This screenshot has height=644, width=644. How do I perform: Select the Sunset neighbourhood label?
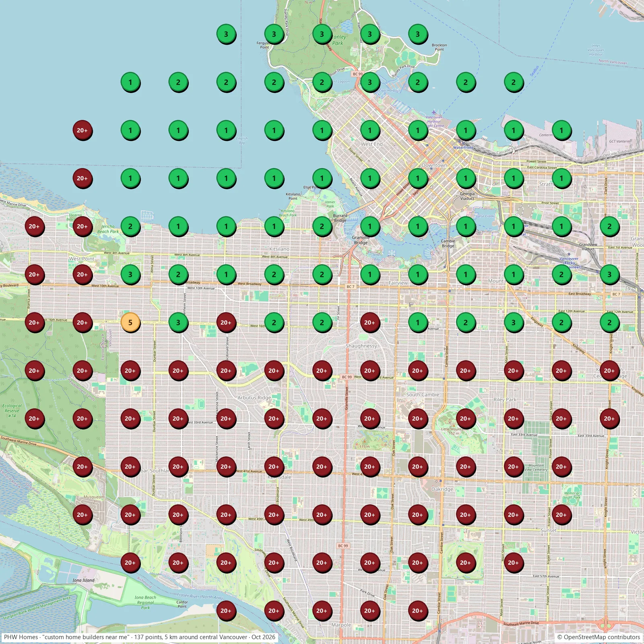(x=549, y=530)
